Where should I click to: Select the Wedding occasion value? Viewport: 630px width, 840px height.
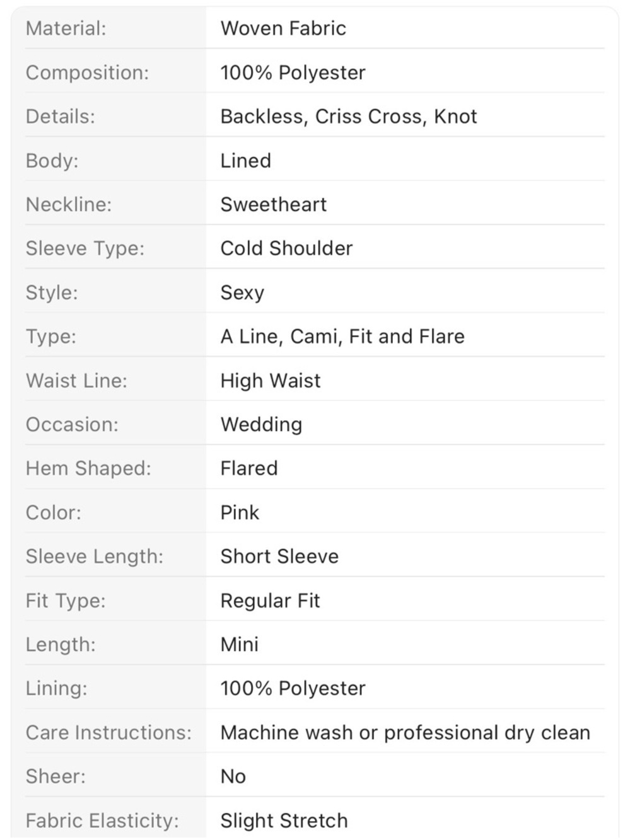coord(261,425)
